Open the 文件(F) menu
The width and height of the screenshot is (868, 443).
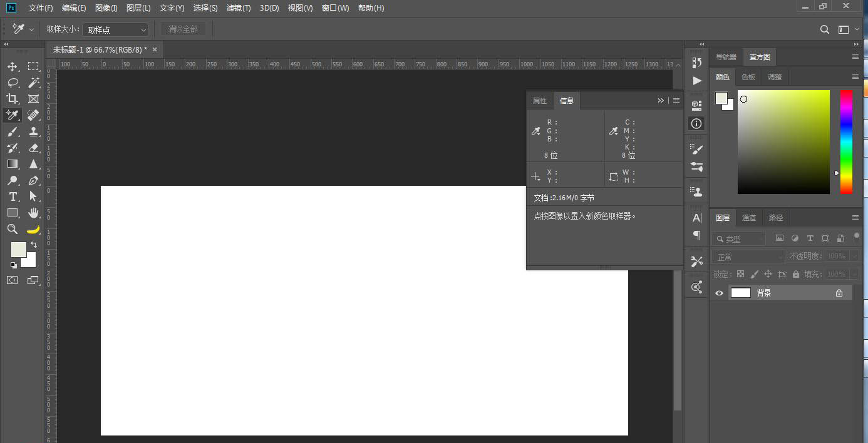click(41, 8)
